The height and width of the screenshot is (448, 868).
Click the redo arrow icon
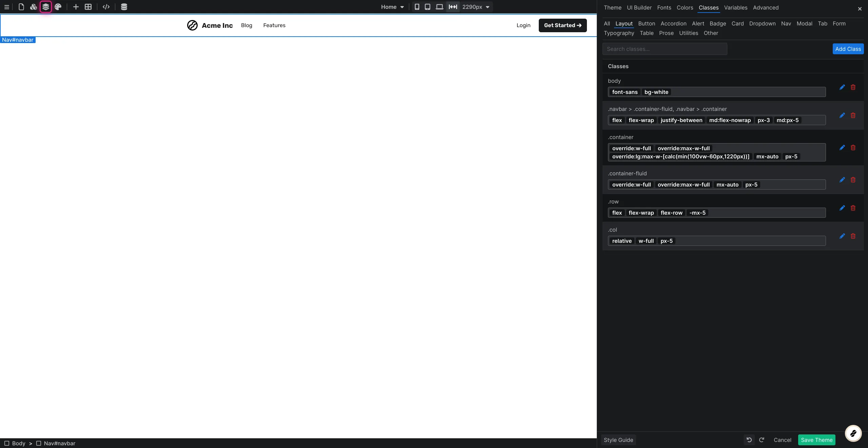click(x=762, y=440)
